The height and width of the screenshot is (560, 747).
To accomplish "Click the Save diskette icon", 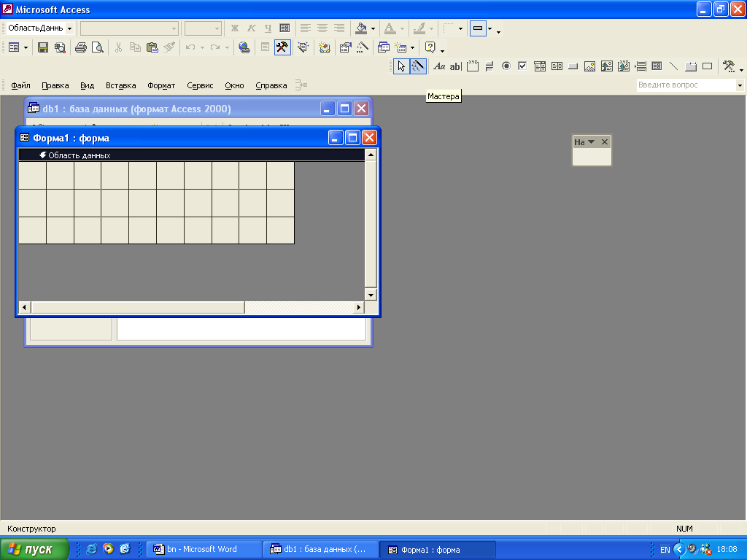I will pos(43,47).
